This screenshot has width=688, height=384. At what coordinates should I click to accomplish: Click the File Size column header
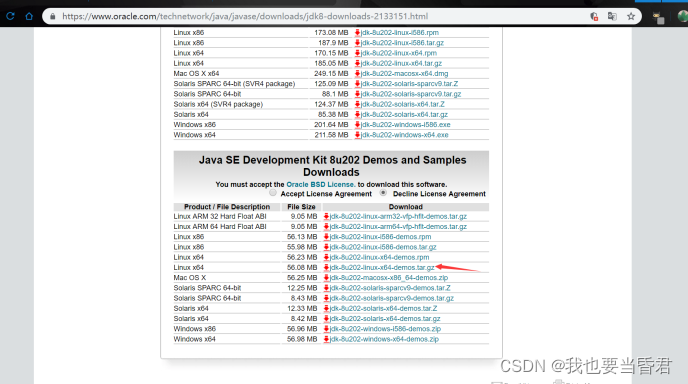pyautogui.click(x=301, y=207)
